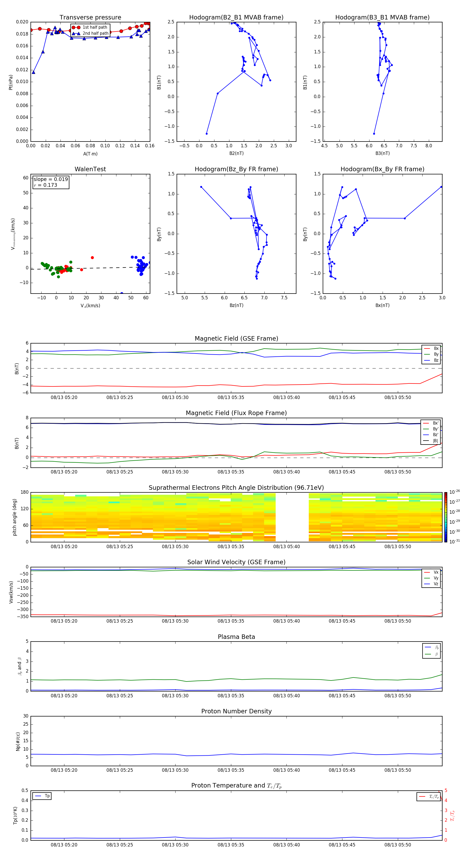Click the Tp legend box in temperature panel
This screenshot has height=868, width=473.
(x=42, y=796)
